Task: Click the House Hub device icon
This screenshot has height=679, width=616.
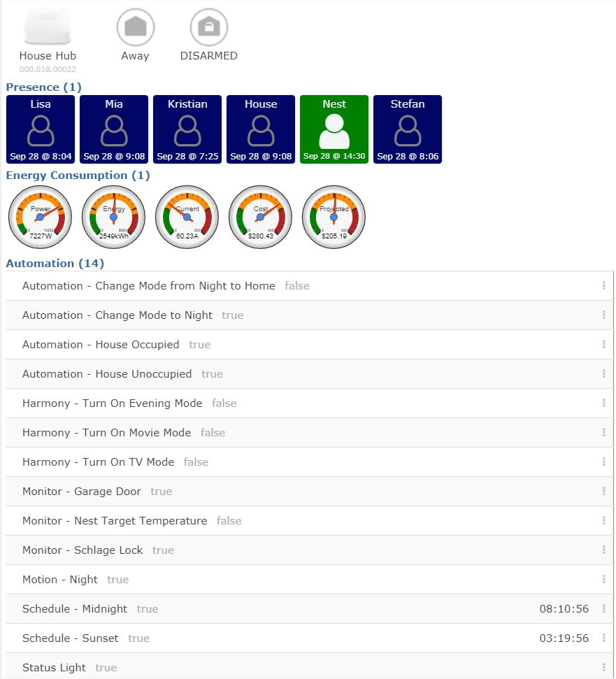Action: (x=48, y=27)
